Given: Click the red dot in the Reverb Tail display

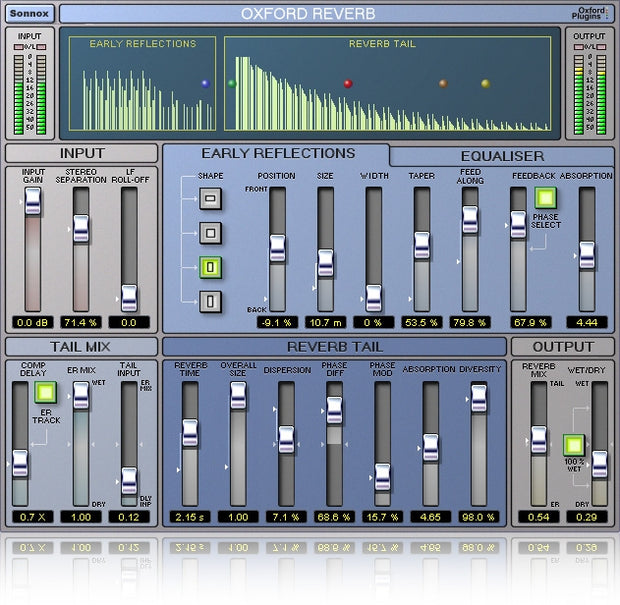Looking at the screenshot, I should 348,83.
